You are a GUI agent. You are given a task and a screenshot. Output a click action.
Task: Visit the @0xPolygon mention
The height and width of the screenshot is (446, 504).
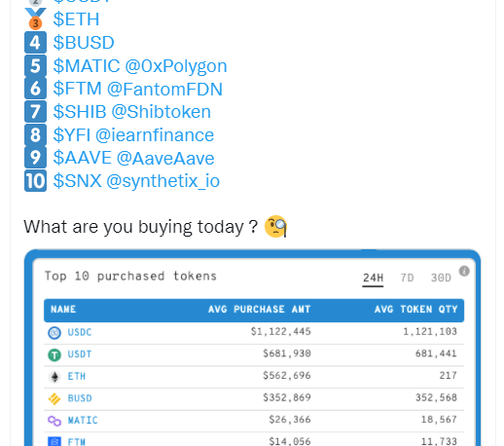coord(176,66)
